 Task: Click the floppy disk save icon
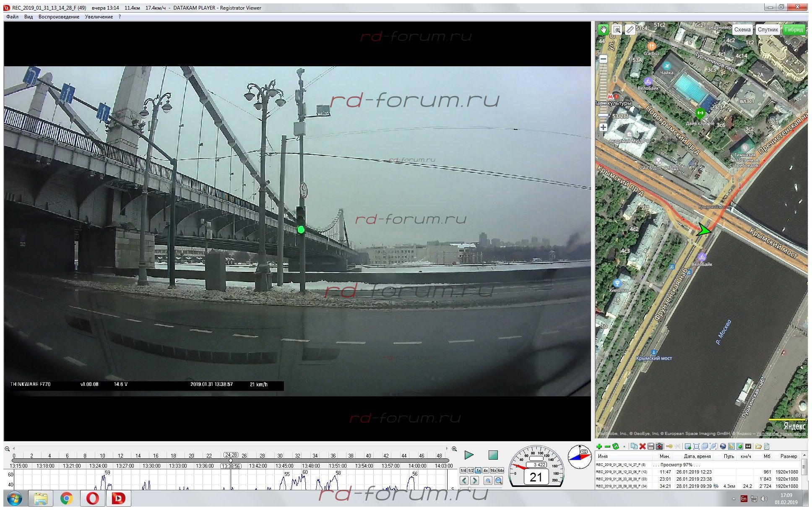coord(651,446)
